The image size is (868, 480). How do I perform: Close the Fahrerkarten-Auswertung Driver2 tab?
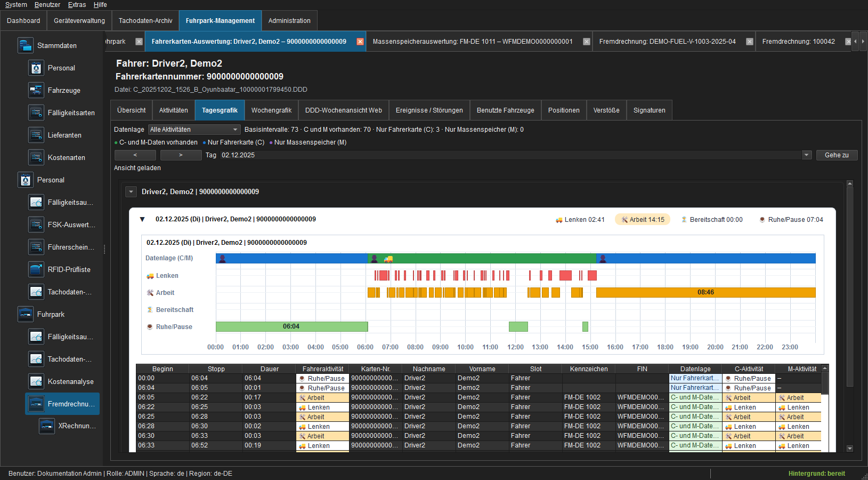[x=360, y=42]
